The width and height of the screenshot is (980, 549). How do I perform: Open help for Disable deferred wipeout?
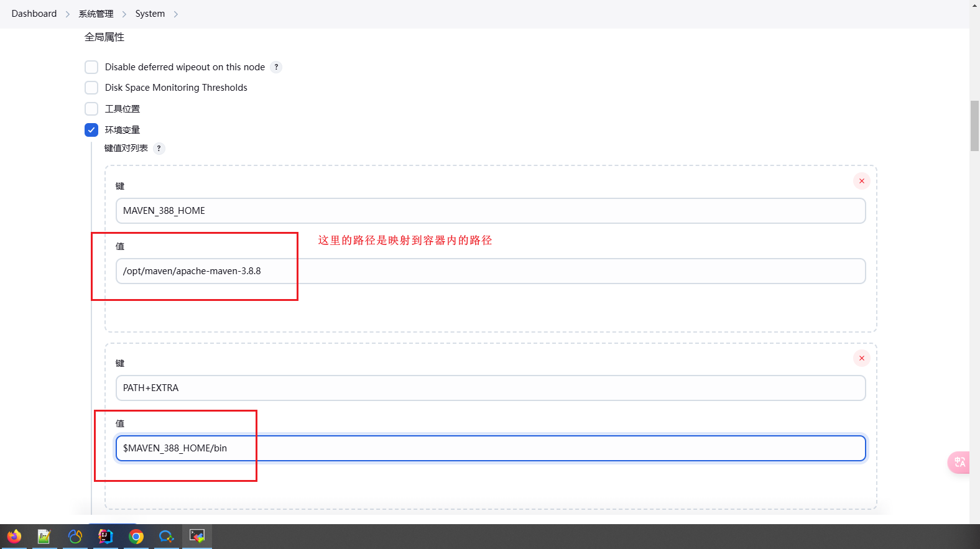(276, 67)
